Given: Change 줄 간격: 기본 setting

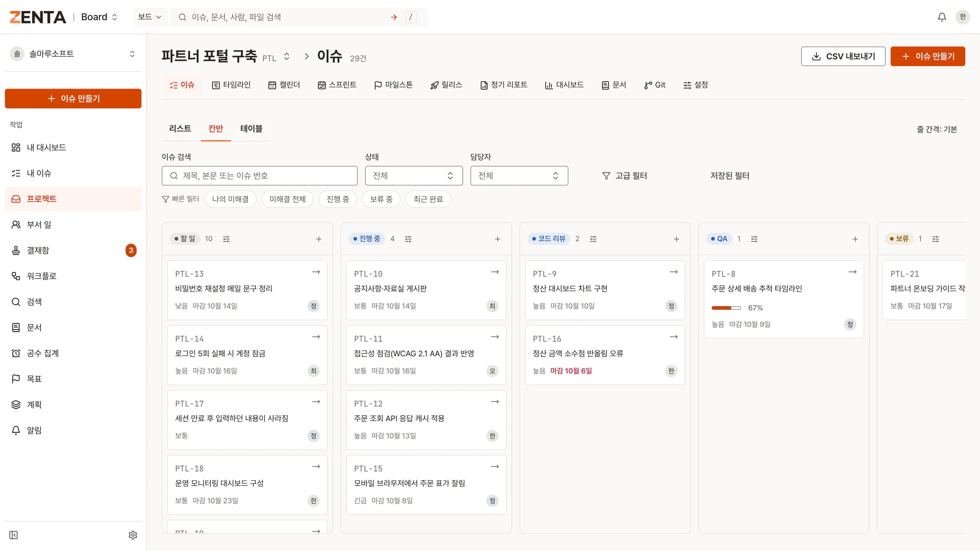Looking at the screenshot, I should pos(937,129).
